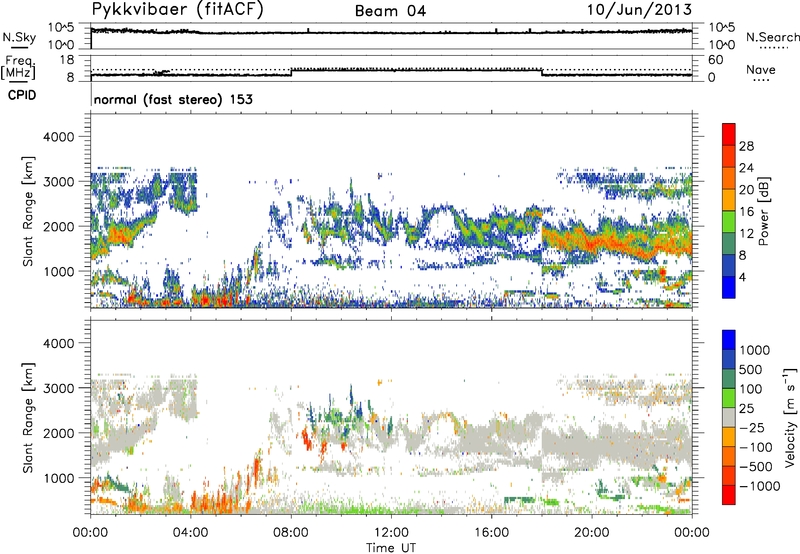The width and height of the screenshot is (800, 554).
Task: Click the Slant Range [km] label of power panel
Action: point(28,211)
